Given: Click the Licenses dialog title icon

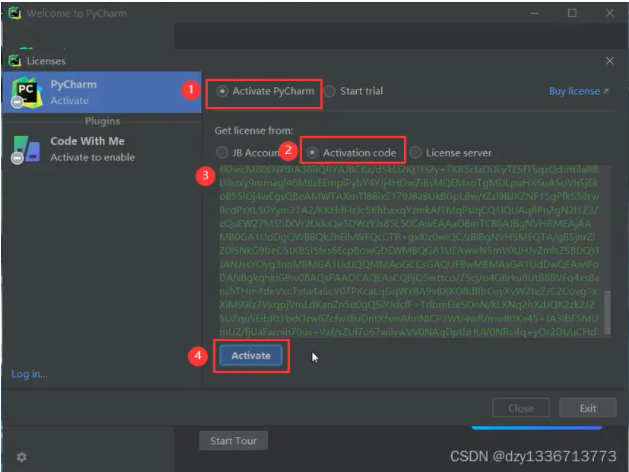Looking at the screenshot, I should coord(15,61).
